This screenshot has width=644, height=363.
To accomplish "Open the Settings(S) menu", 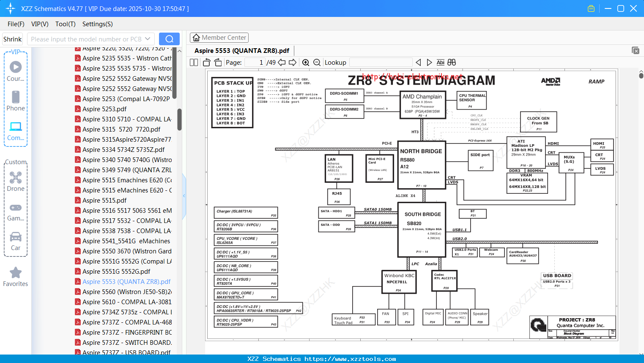I will pos(98,24).
